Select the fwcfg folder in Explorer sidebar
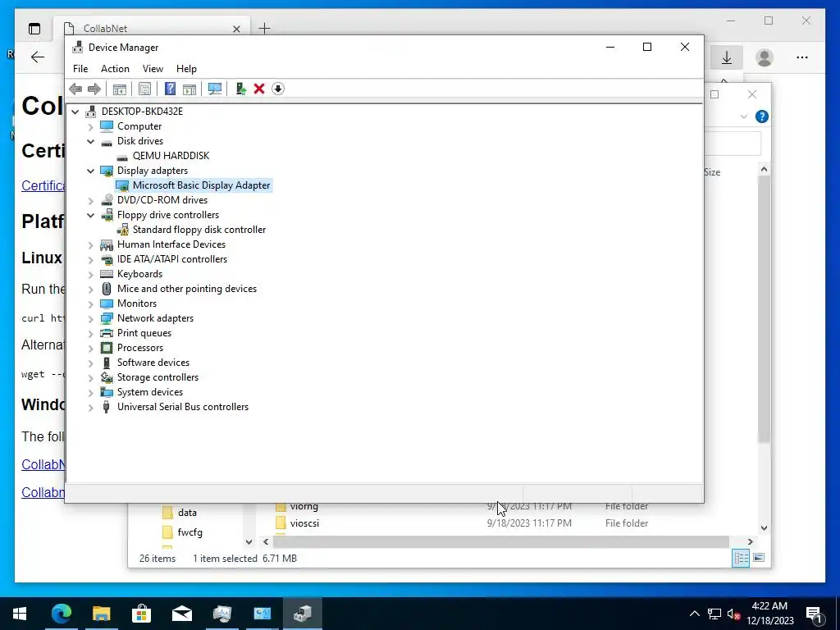The image size is (840, 630). click(x=189, y=532)
